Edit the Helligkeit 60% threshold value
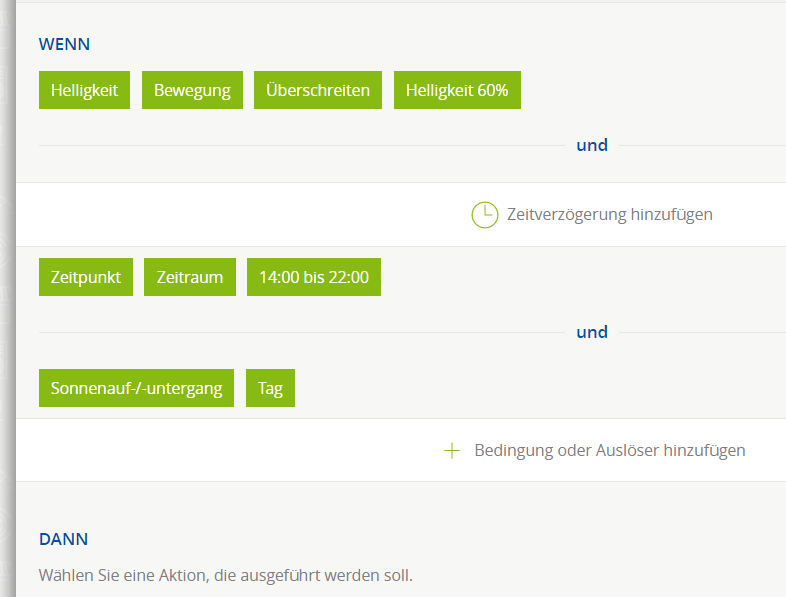Viewport: 786px width, 597px height. pyautogui.click(x=457, y=90)
